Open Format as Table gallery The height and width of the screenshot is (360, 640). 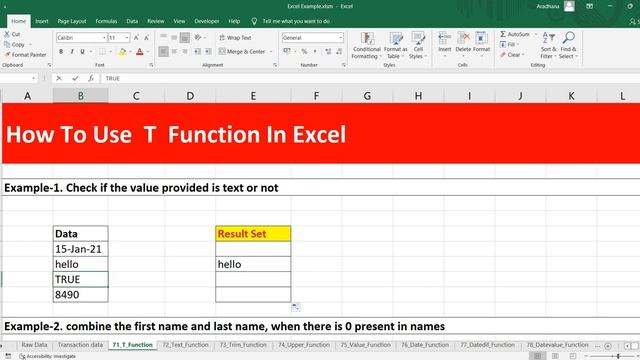tap(396, 45)
